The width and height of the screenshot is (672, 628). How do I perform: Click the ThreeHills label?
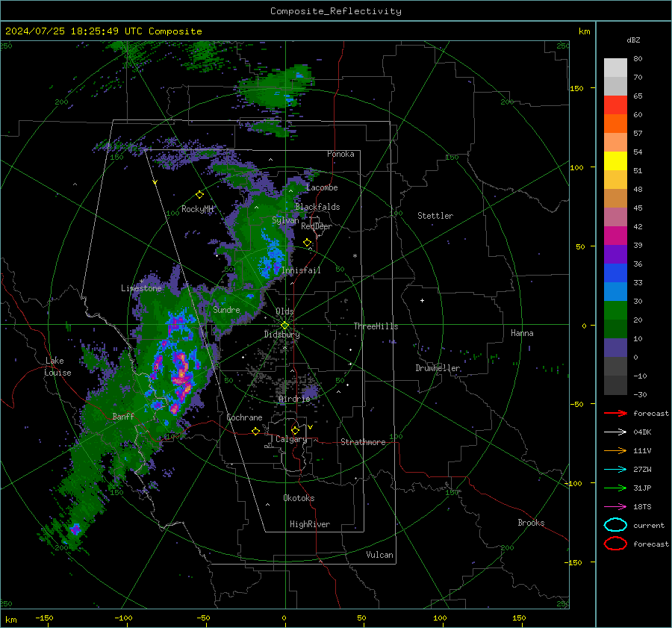pyautogui.click(x=376, y=326)
